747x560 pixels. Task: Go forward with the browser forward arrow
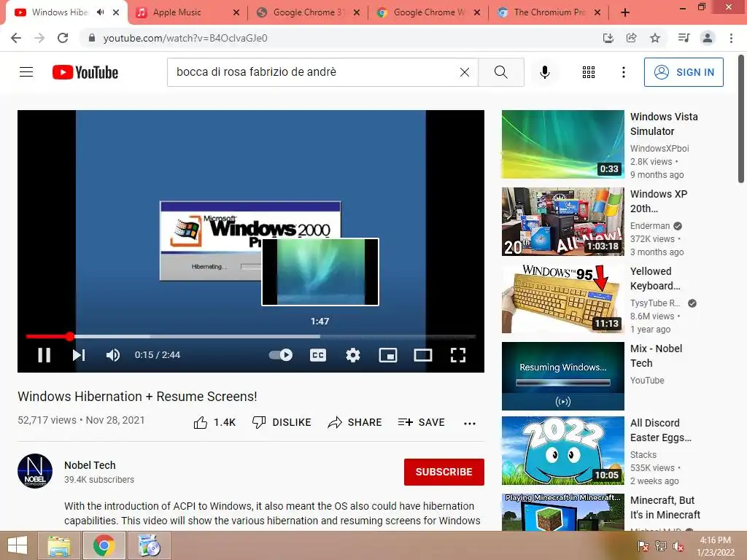click(39, 38)
